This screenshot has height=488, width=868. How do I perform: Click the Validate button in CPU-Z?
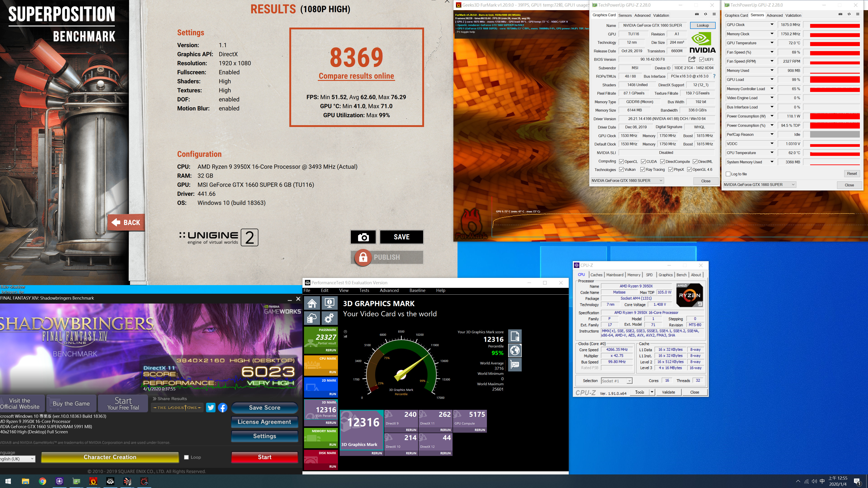668,392
